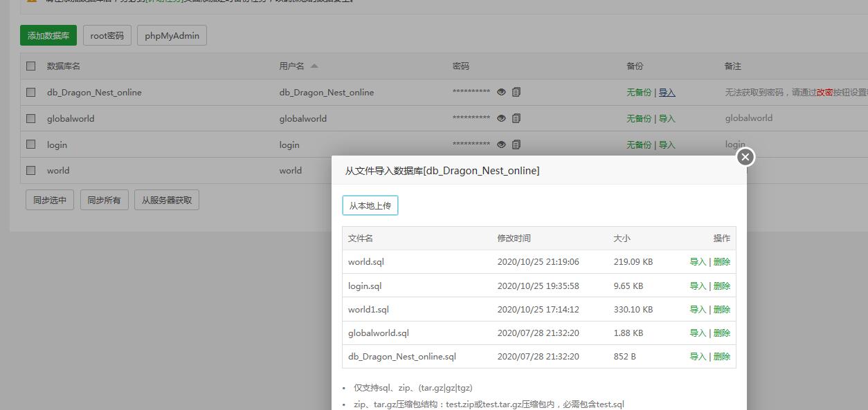This screenshot has width=868, height=410.
Task: Show password for login database
Action: [501, 145]
